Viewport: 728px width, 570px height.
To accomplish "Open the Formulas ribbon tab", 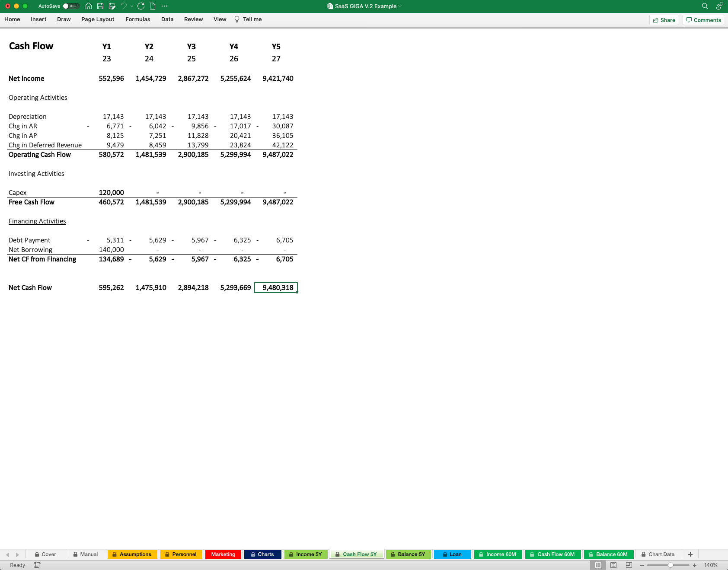I will tap(138, 19).
